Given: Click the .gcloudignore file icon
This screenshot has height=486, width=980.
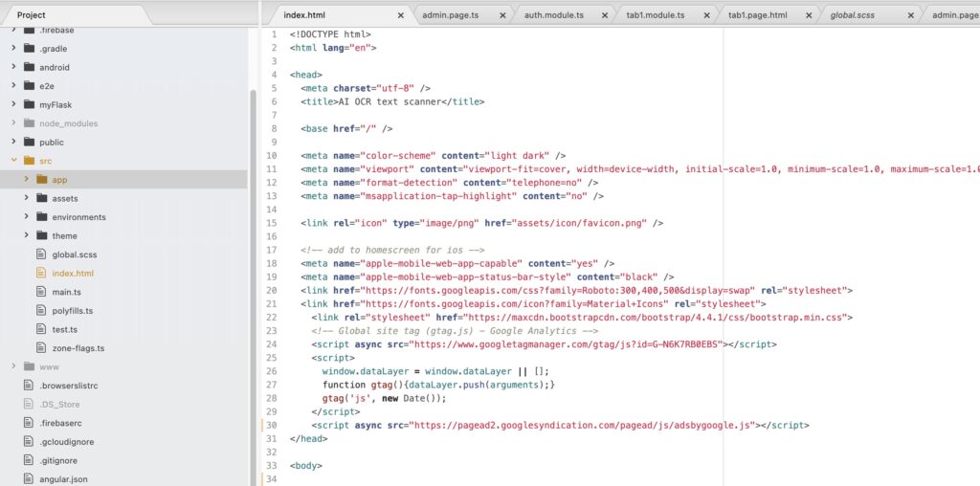Looking at the screenshot, I should click(28, 442).
